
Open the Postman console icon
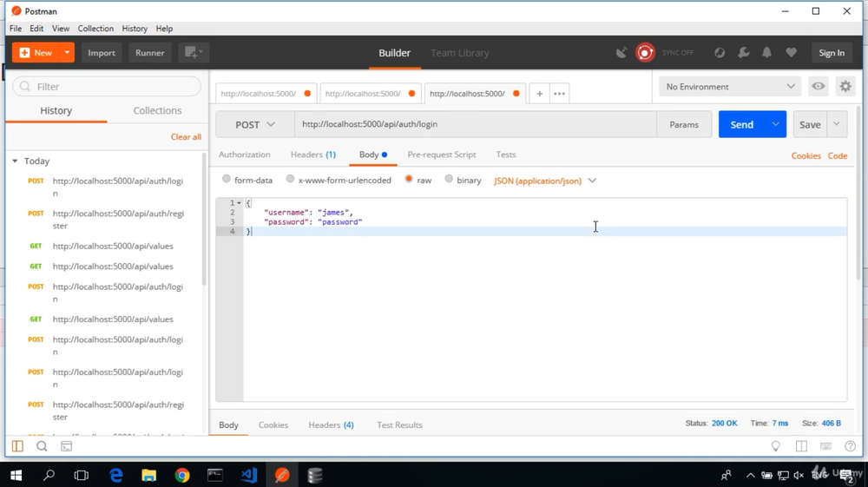coord(67,446)
